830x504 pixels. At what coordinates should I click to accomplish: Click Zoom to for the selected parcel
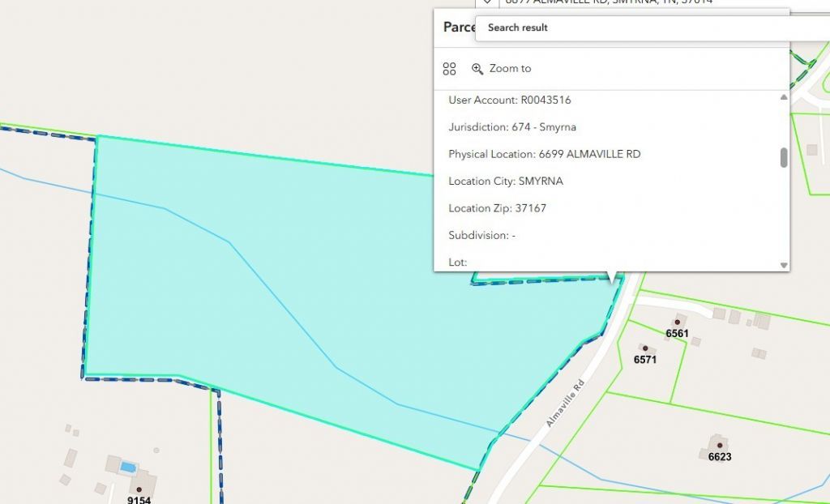point(502,69)
